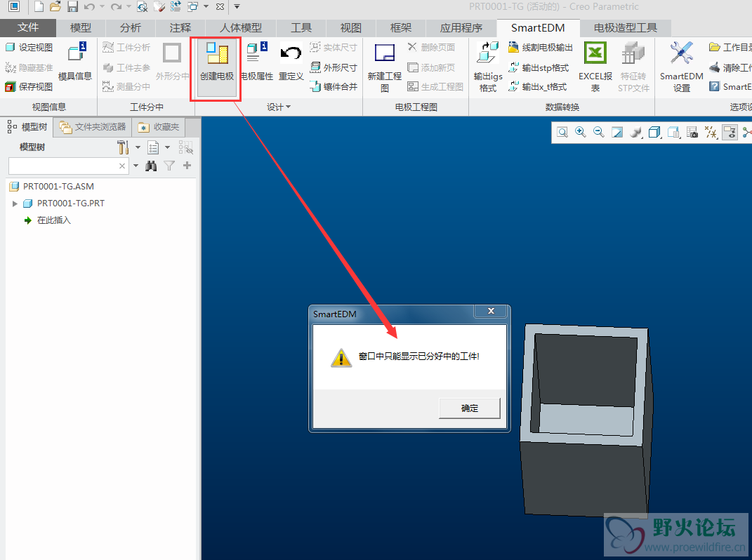Expand the PRT0001-TG.PRT tree node
752x560 pixels.
[x=15, y=204]
